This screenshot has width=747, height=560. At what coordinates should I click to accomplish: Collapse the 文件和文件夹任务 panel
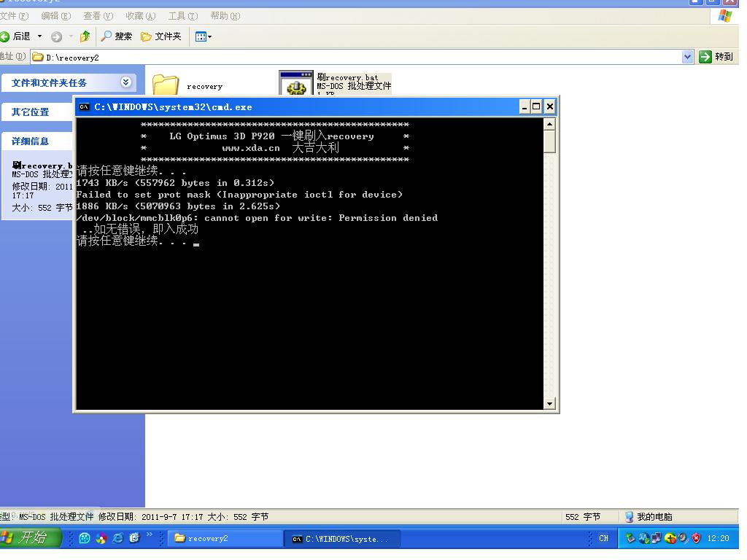tap(125, 82)
